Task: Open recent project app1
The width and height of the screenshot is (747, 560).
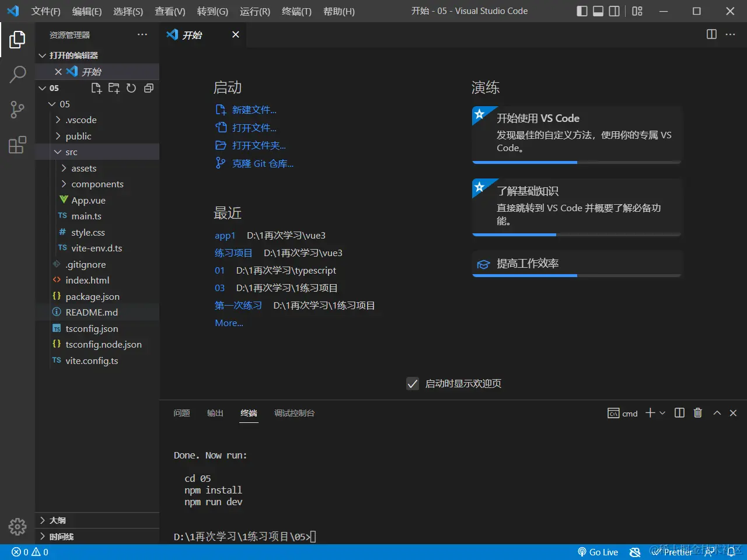Action: (x=225, y=236)
